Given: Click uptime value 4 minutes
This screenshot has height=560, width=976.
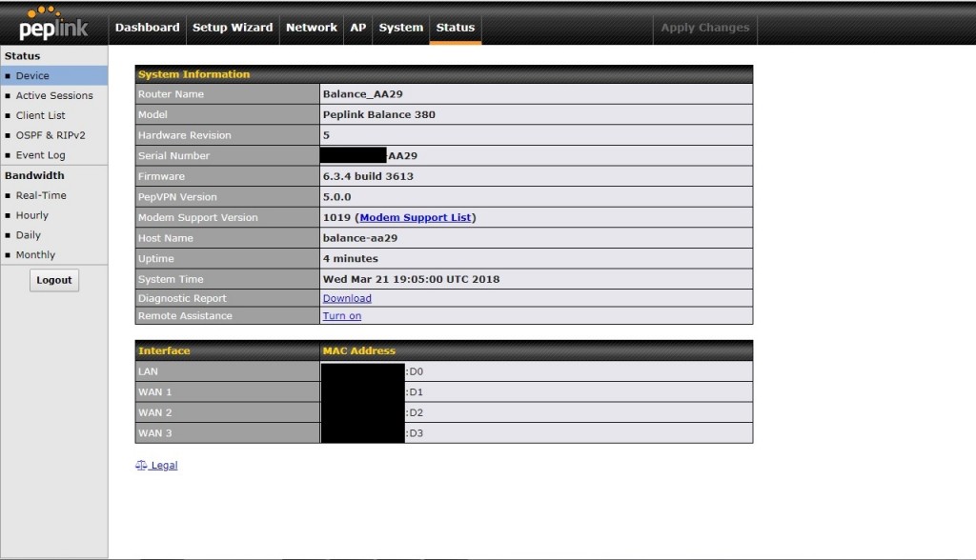Looking at the screenshot, I should click(x=351, y=258).
